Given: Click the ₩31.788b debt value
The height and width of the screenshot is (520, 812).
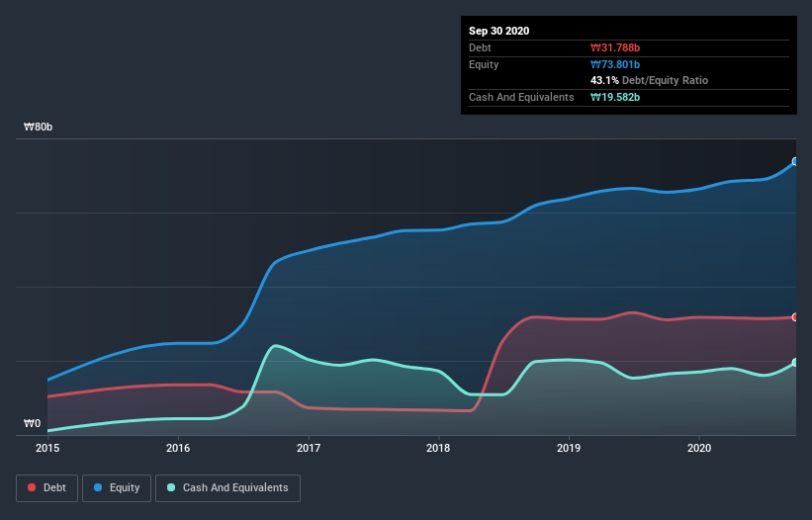Looking at the screenshot, I should [615, 47].
